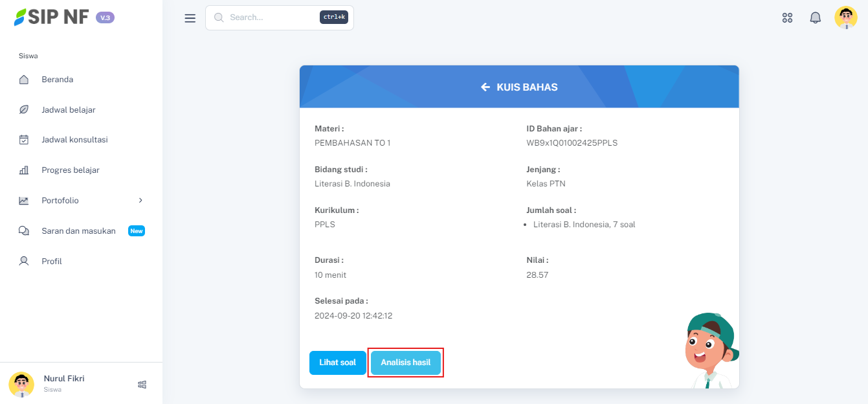This screenshot has height=404, width=868.
Task: Click the user avatar in top bar
Action: (845, 18)
